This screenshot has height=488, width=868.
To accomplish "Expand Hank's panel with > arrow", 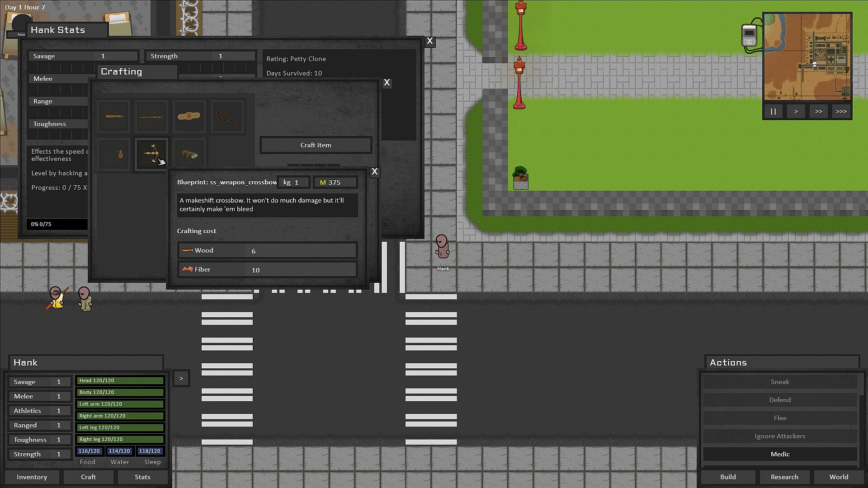I will pyautogui.click(x=181, y=379).
